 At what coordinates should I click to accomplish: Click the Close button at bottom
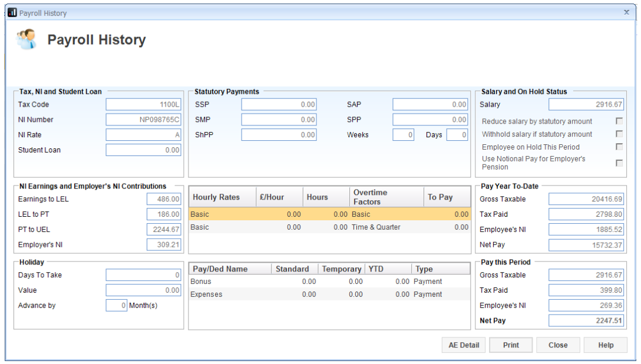[557, 345]
